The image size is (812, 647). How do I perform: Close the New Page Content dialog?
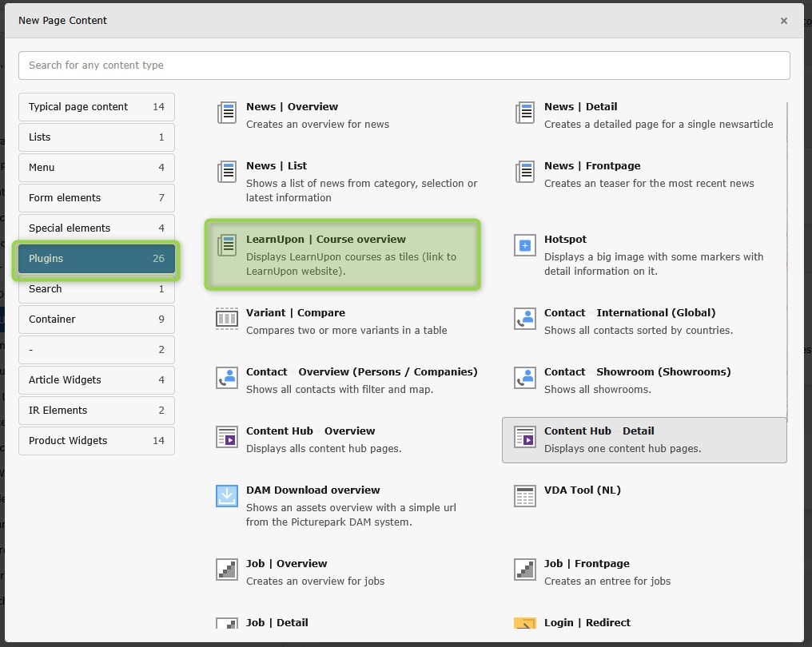coord(783,21)
